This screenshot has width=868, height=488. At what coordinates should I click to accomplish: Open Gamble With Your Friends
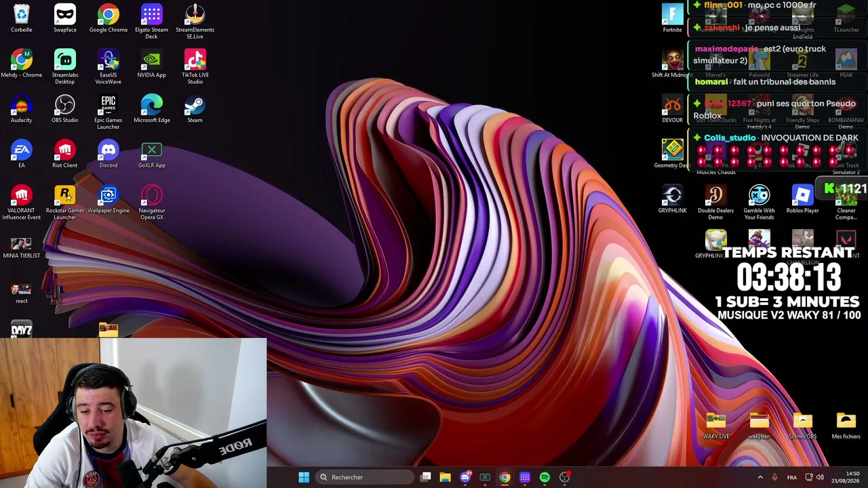tap(759, 203)
